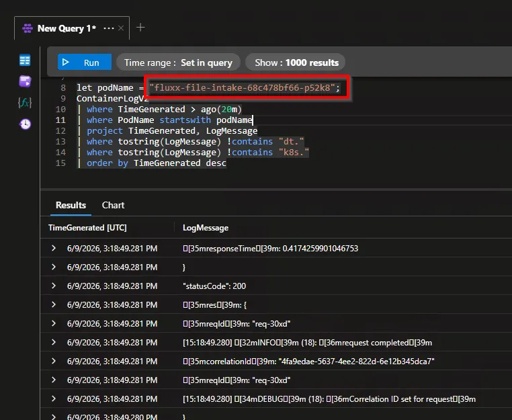Viewport: 512px width, 420px height.
Task: Open the Show 1000 results selector
Action: point(296,62)
